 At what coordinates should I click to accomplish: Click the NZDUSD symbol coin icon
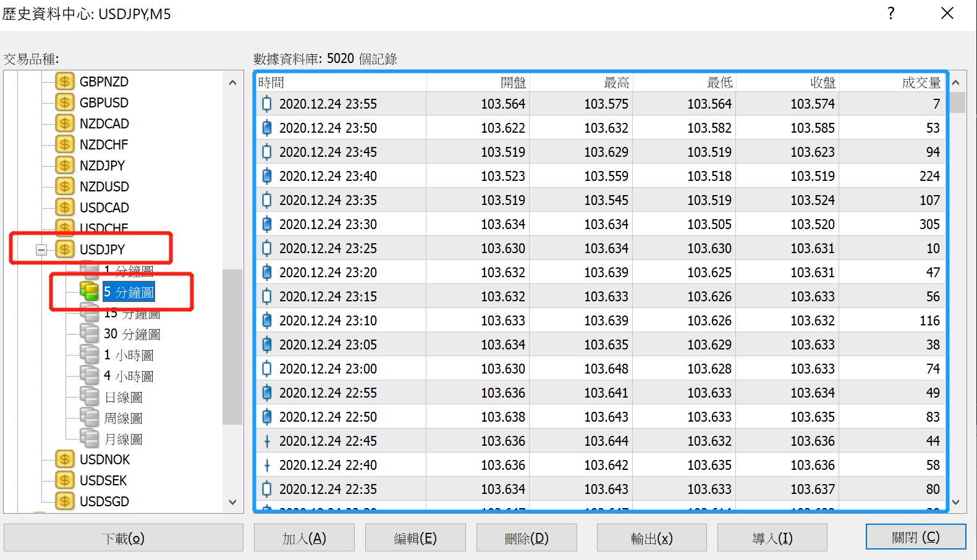[x=64, y=186]
